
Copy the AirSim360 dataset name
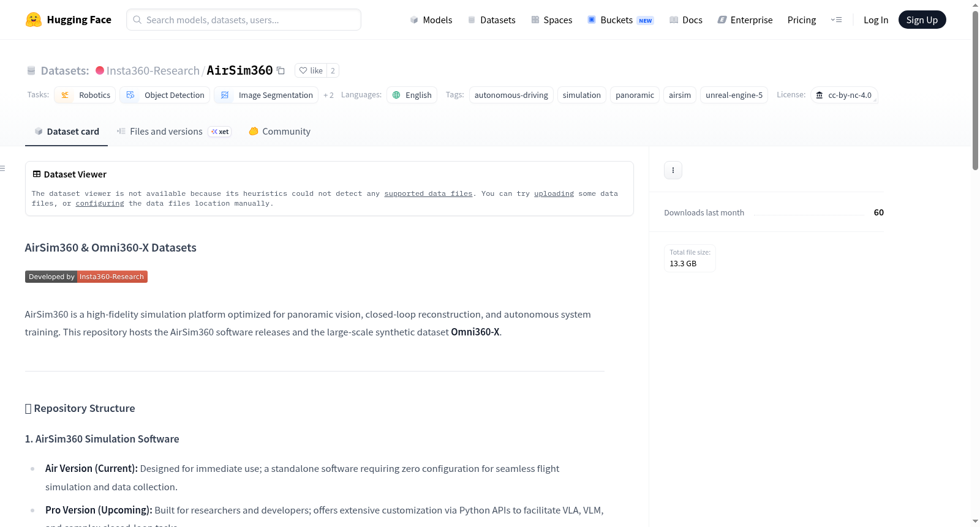click(281, 70)
